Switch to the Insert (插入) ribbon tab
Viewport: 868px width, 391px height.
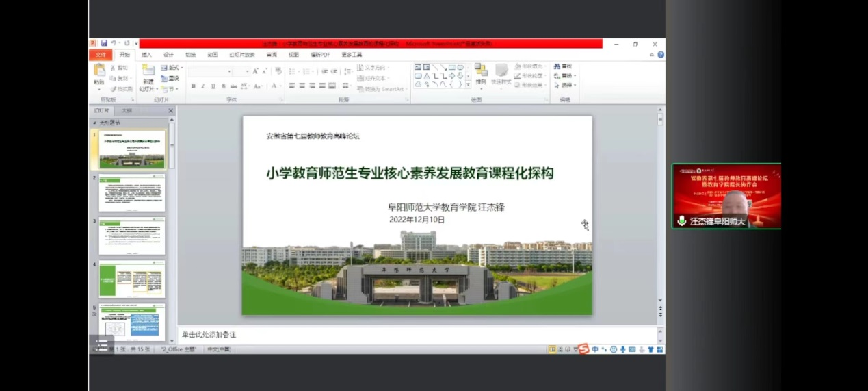point(146,55)
